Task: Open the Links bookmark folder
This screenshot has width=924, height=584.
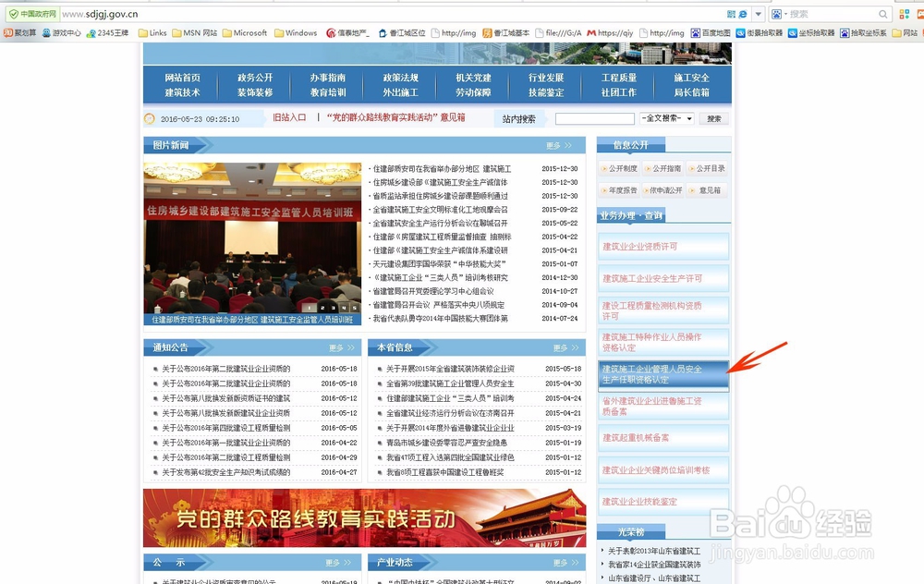Action: pos(152,33)
